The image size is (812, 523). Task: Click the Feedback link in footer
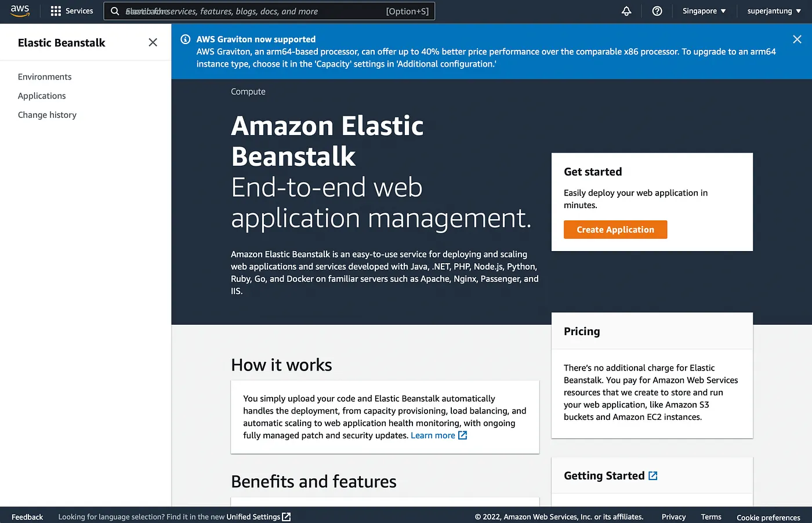27,517
